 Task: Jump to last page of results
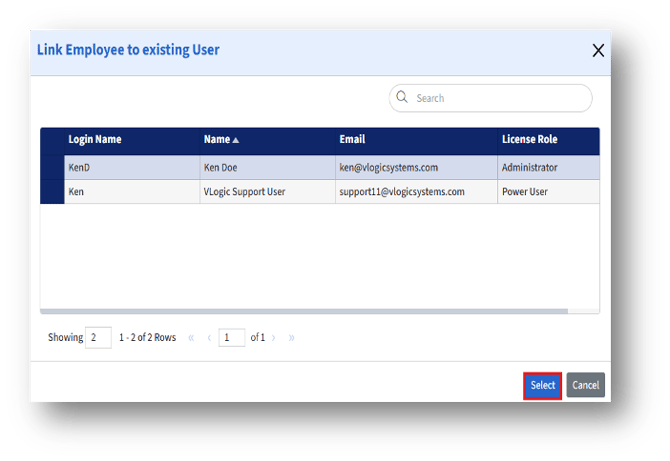[x=291, y=338]
